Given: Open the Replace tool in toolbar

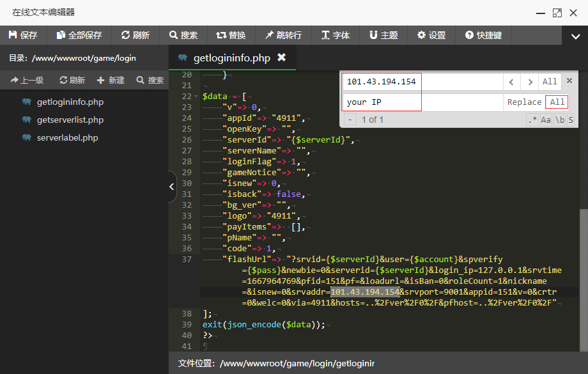Looking at the screenshot, I should (x=231, y=35).
